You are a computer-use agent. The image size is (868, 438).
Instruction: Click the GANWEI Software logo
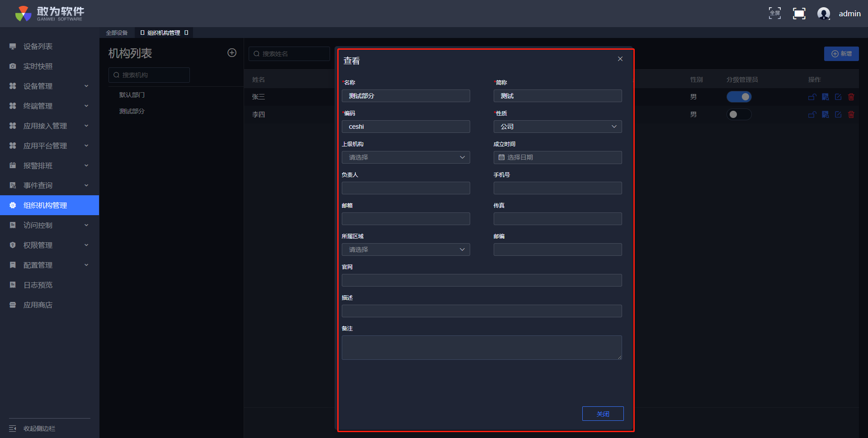(x=49, y=14)
